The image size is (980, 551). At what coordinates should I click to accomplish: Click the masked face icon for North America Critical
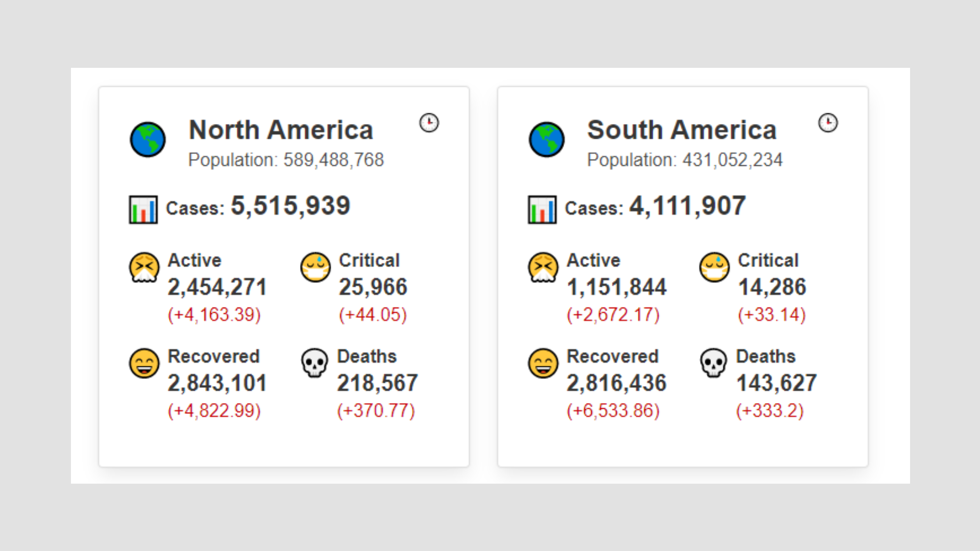[x=315, y=267]
